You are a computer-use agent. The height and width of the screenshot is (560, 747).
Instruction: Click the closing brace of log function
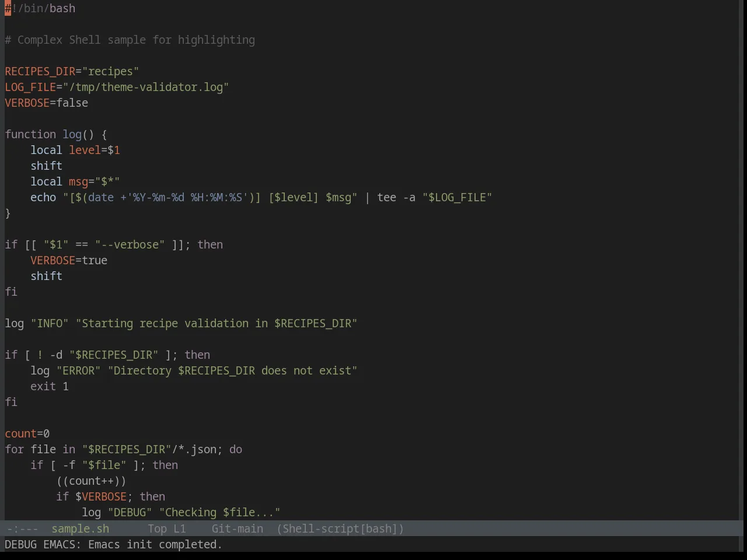(x=8, y=213)
